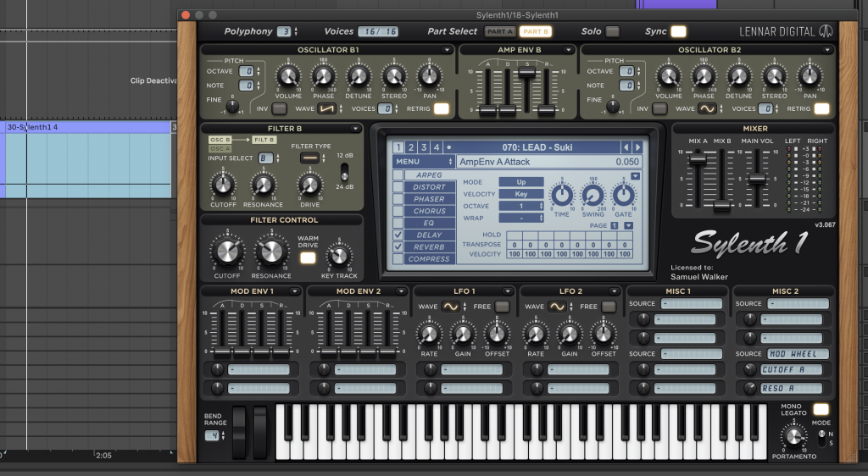Disable the Delay effect checkbox
The image size is (868, 476).
click(398, 235)
